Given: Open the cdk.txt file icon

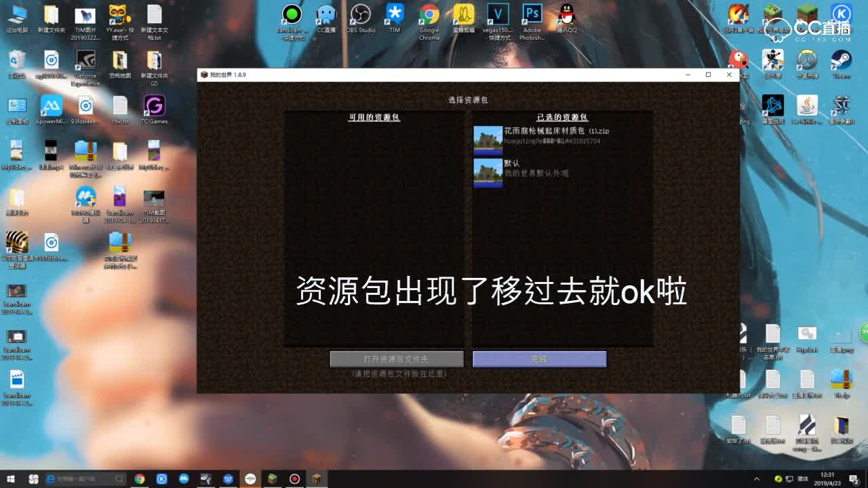Looking at the screenshot, I should (x=120, y=110).
